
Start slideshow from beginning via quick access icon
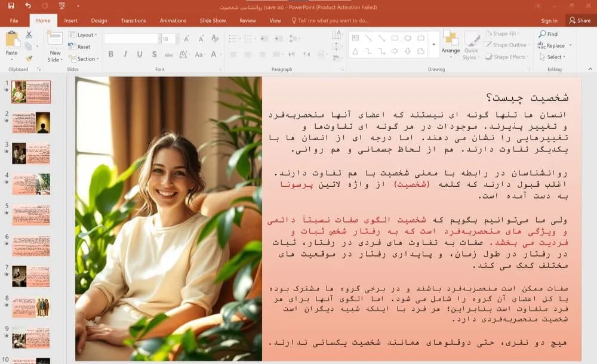(61, 6)
